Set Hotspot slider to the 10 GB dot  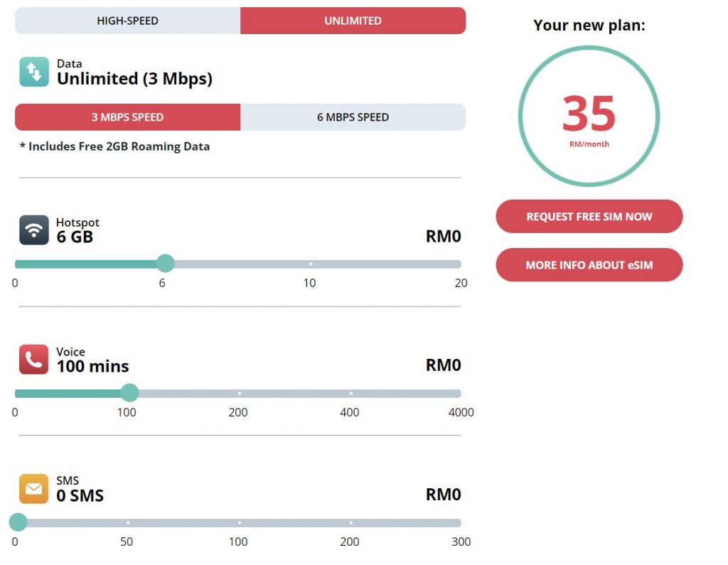[311, 264]
